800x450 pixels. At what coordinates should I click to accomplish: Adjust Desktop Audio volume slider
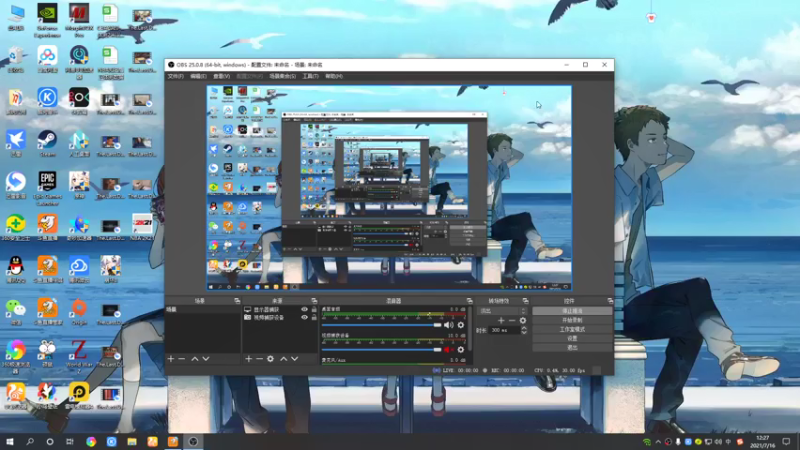(x=382, y=325)
